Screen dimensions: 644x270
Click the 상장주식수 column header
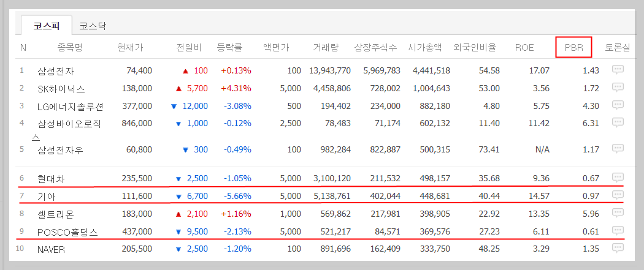point(376,48)
